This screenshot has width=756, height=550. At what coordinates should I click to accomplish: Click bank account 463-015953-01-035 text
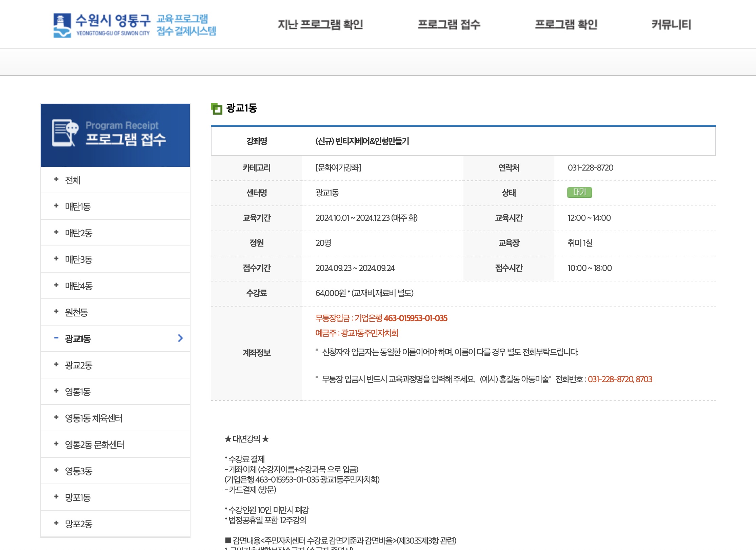pos(415,318)
